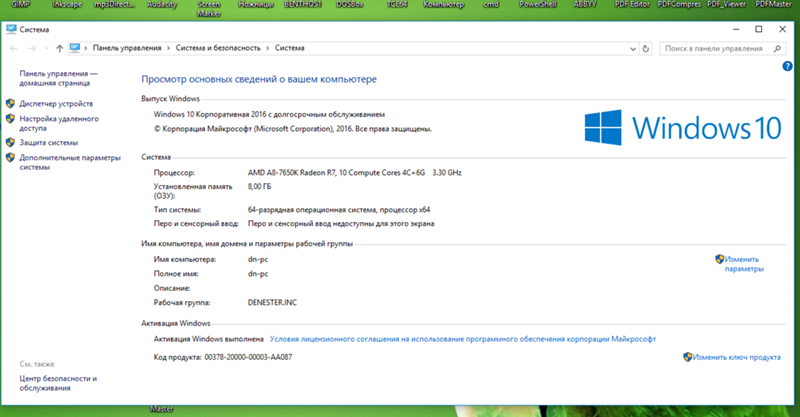Click the PowerShell desktop shortcut
The image size is (800, 417).
tap(538, 4)
